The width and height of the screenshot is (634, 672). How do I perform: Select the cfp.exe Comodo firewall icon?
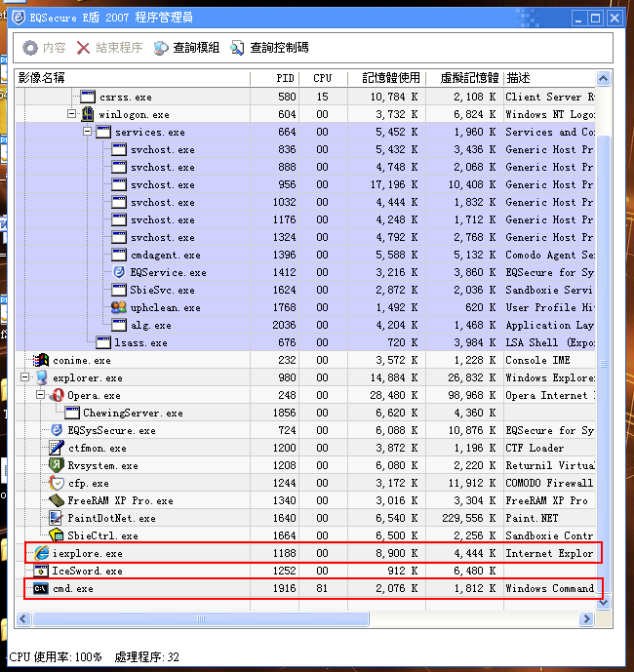(57, 483)
